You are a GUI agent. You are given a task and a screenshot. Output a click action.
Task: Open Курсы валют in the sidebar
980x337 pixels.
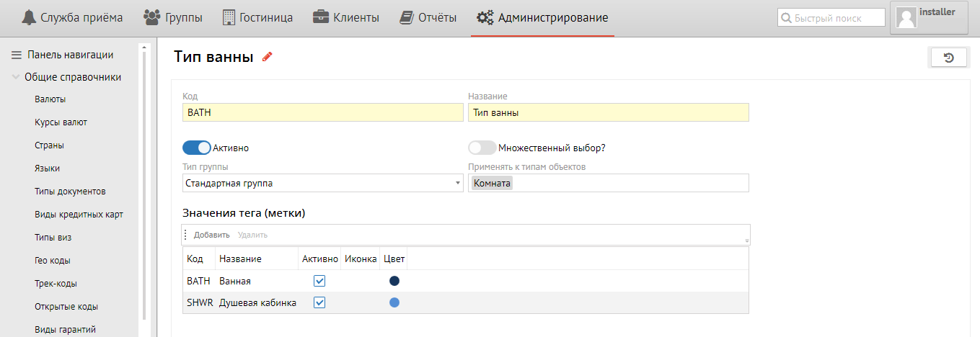(x=61, y=122)
